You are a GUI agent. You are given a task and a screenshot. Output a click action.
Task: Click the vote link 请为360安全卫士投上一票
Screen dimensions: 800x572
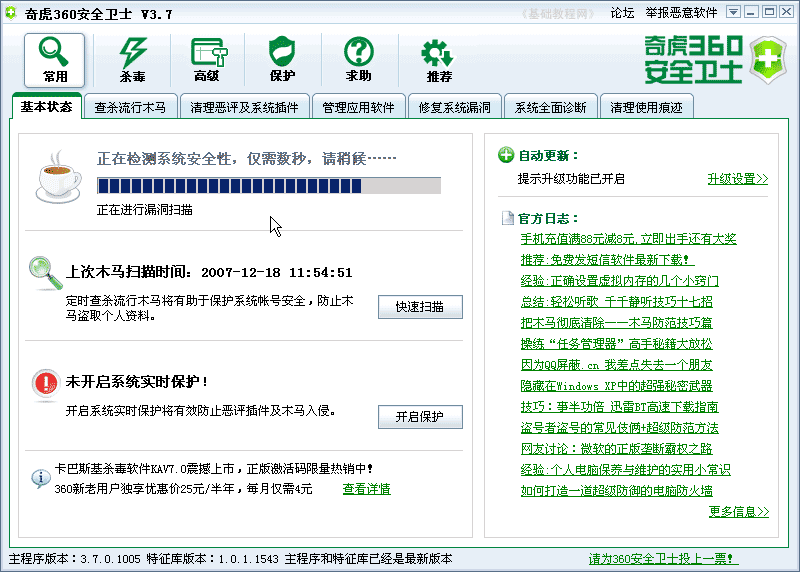click(663, 559)
